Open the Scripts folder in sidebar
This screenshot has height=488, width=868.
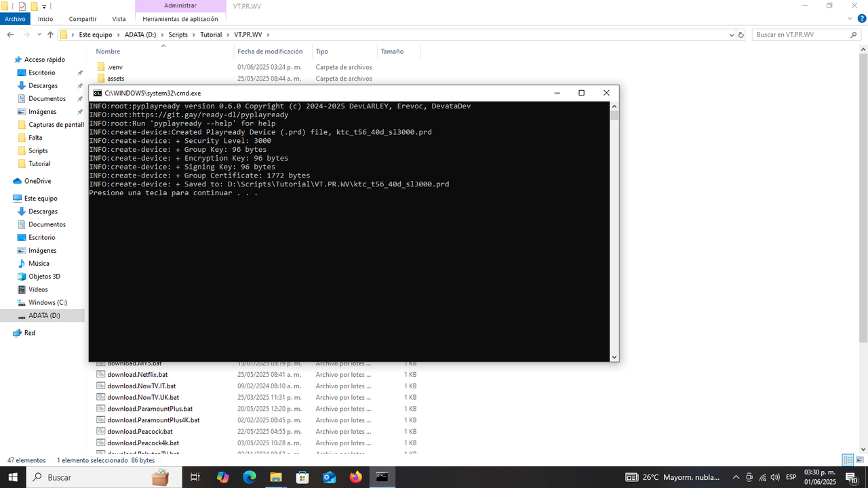click(x=38, y=150)
